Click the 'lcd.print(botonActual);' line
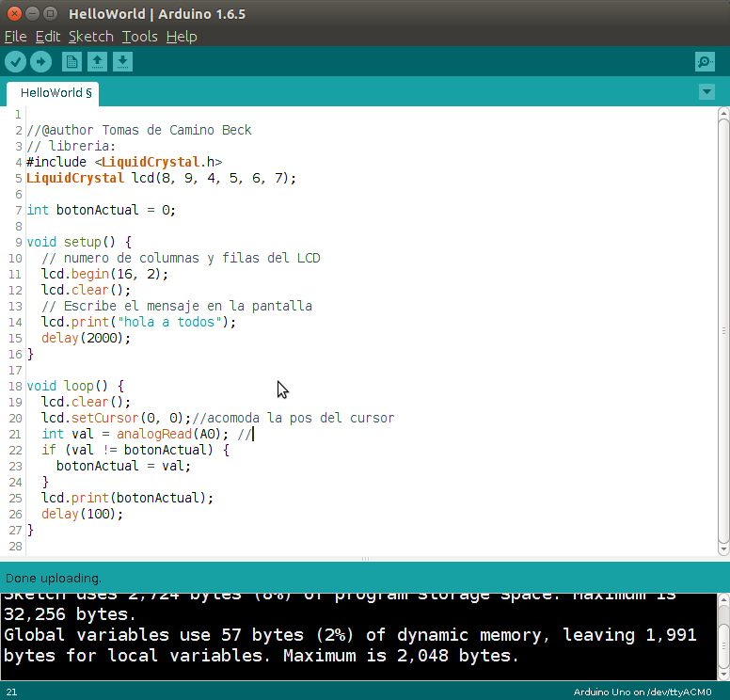This screenshot has width=730, height=700. pyautogui.click(x=128, y=498)
